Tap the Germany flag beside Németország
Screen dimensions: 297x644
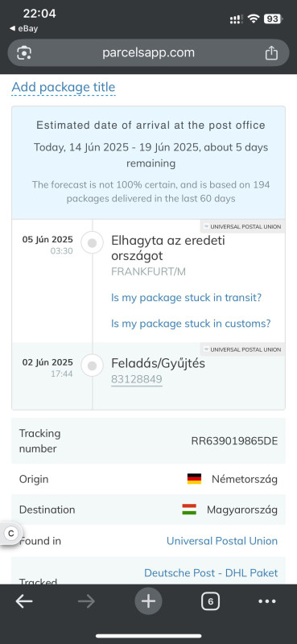[x=194, y=479]
